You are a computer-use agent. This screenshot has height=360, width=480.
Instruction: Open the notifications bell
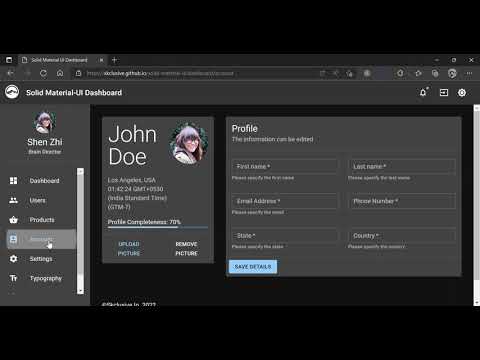(x=423, y=92)
